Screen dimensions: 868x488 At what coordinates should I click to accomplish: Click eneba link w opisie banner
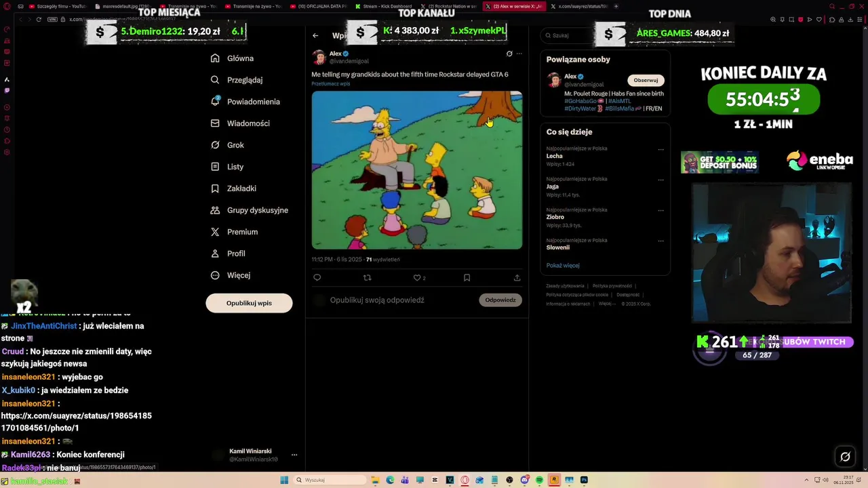pos(819,161)
